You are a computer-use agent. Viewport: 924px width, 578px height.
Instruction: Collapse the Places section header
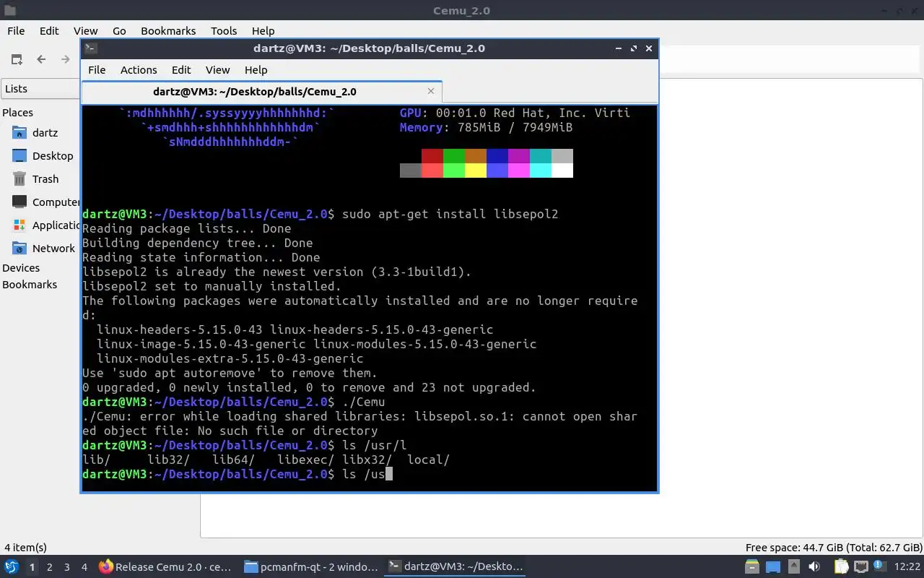click(x=18, y=113)
